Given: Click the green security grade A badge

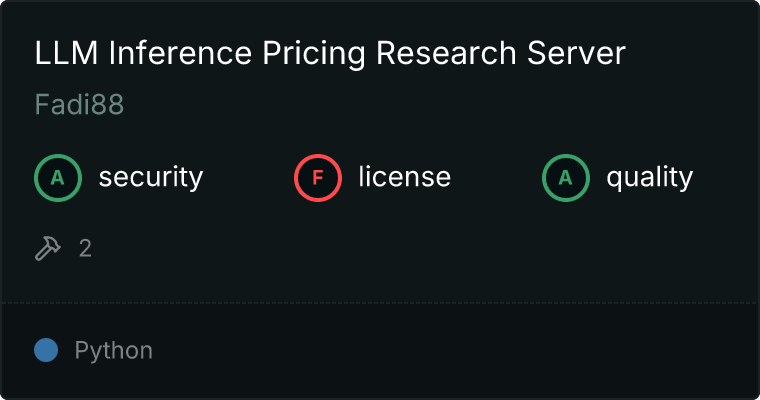Looking at the screenshot, I should (58, 178).
